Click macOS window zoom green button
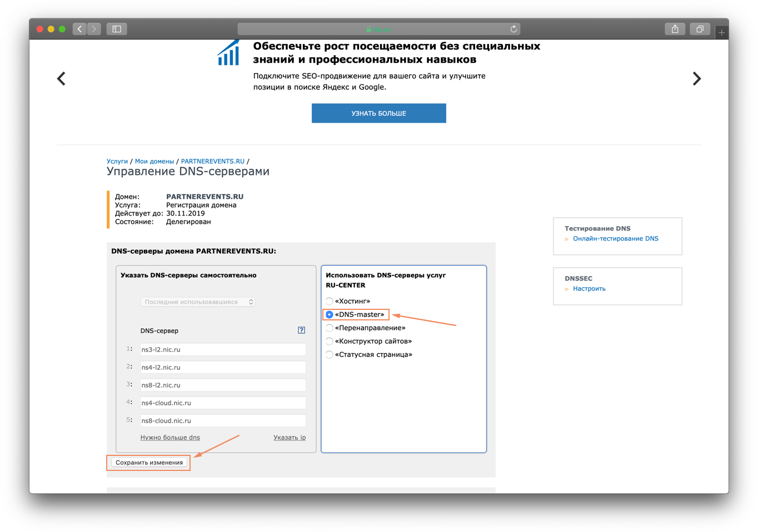This screenshot has width=758, height=532. [x=62, y=29]
